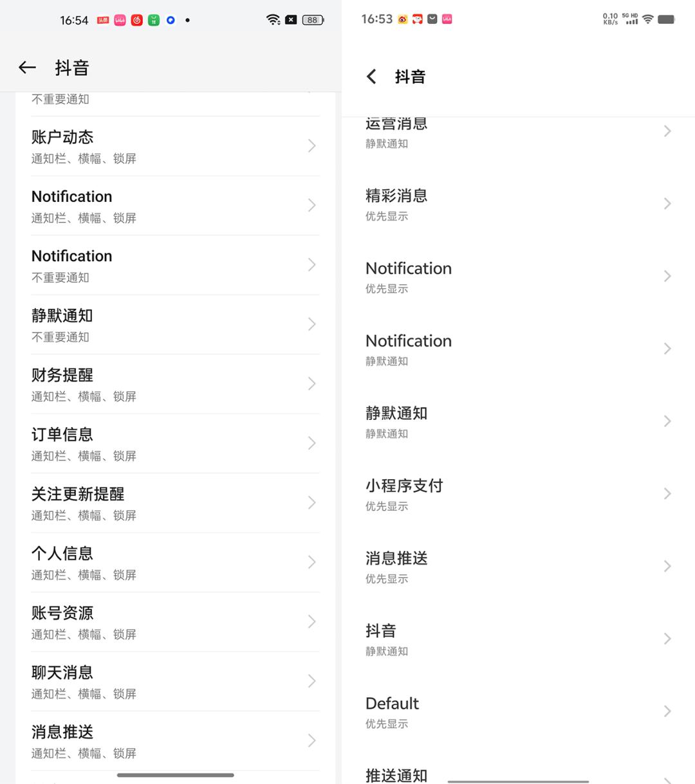
Task: Open the 账户动态 notification channel
Action: (x=176, y=146)
